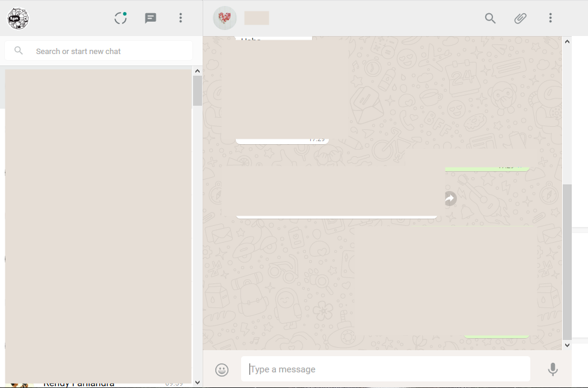588x388 pixels.
Task: Open the attach paperclip menu
Action: [520, 18]
